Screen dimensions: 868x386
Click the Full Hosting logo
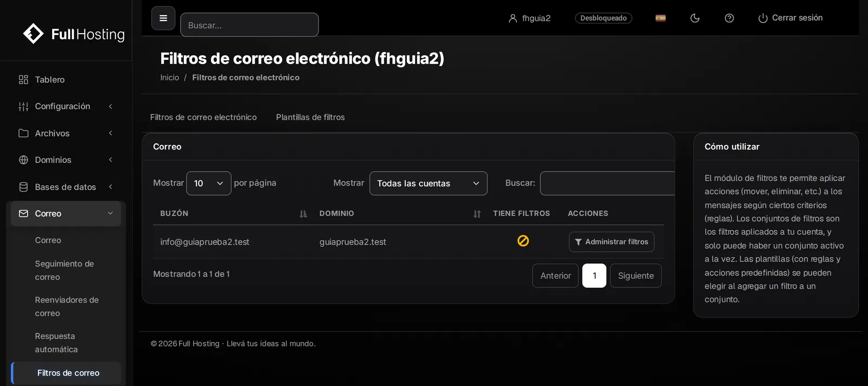pos(74,34)
